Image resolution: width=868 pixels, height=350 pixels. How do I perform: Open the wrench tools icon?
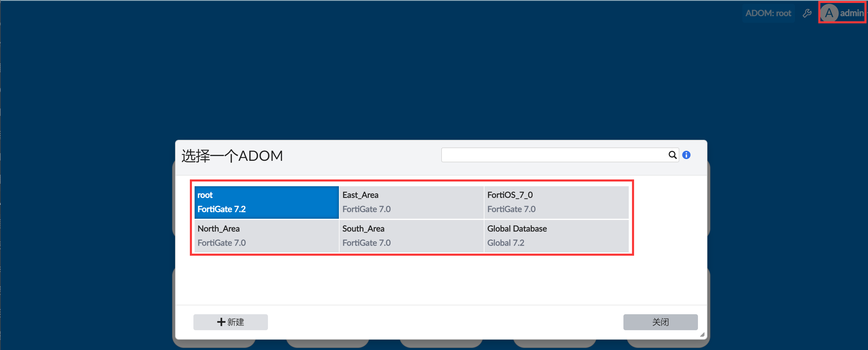tap(807, 13)
